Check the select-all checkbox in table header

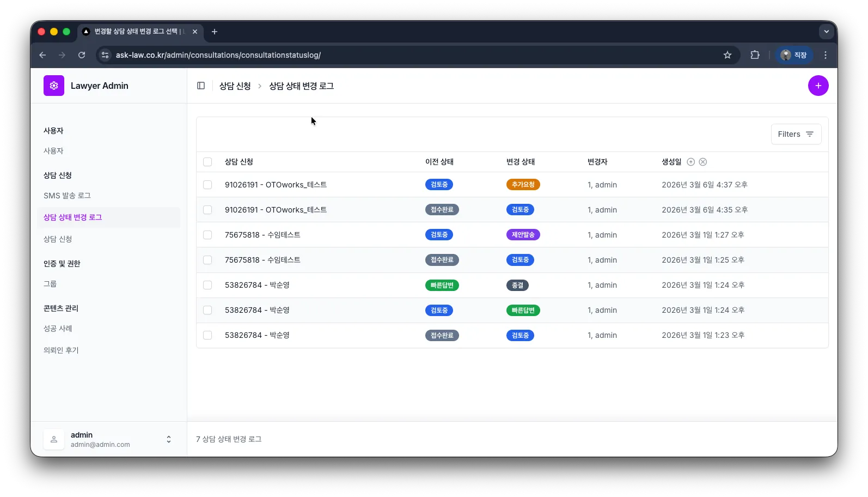pos(207,162)
